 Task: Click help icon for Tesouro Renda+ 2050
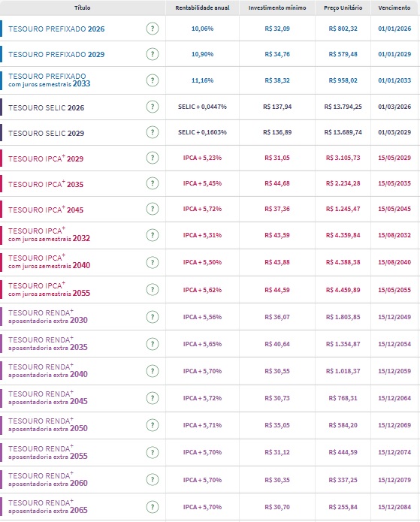153,425
